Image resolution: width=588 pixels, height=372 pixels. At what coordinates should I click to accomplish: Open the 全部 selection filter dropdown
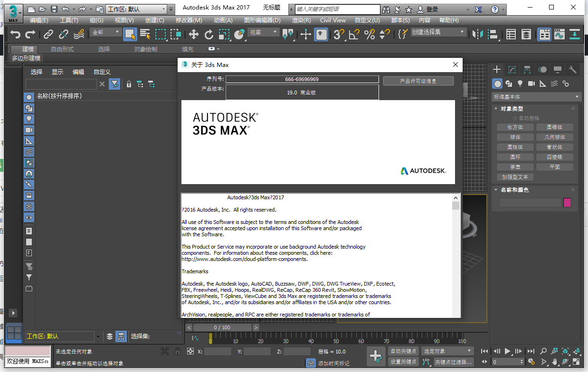coord(105,32)
